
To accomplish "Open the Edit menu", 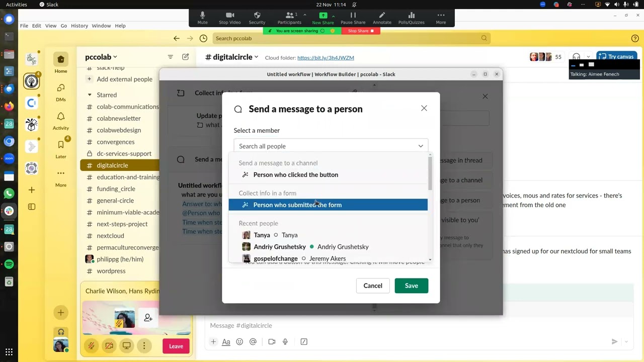I will pyautogui.click(x=37, y=26).
